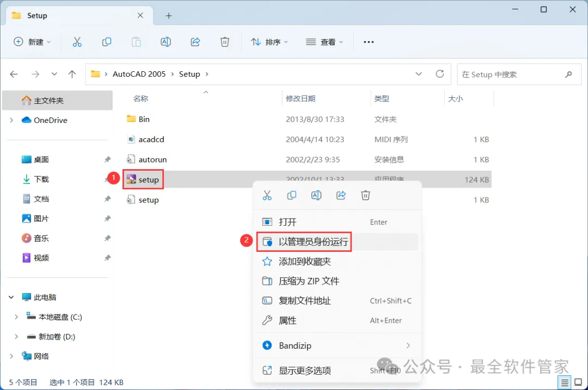Click Cut scissors in the context menu

267,195
